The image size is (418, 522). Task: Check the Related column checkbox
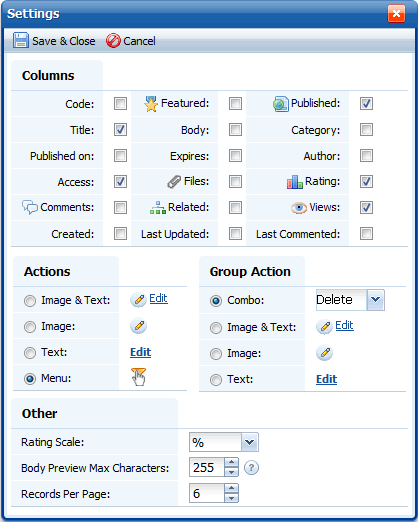coord(235,207)
